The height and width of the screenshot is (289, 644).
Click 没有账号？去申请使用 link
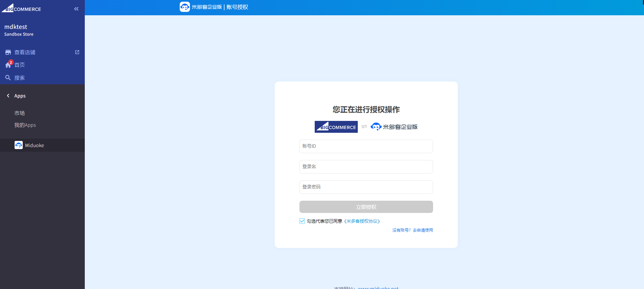[x=412, y=230]
